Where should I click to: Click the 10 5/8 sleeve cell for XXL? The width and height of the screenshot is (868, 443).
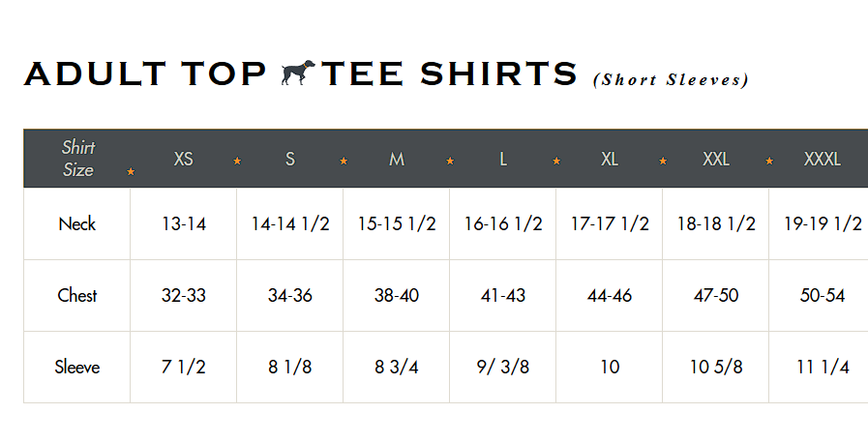pyautogui.click(x=716, y=367)
